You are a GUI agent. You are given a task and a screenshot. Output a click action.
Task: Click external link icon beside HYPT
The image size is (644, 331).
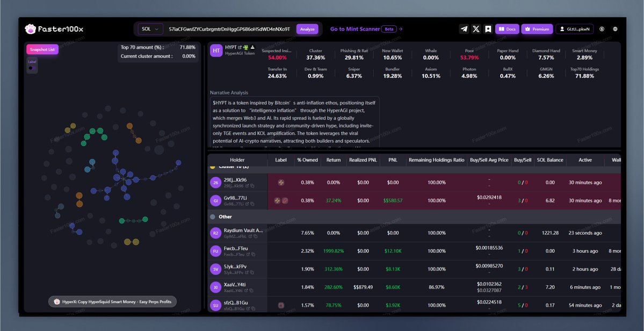240,47
